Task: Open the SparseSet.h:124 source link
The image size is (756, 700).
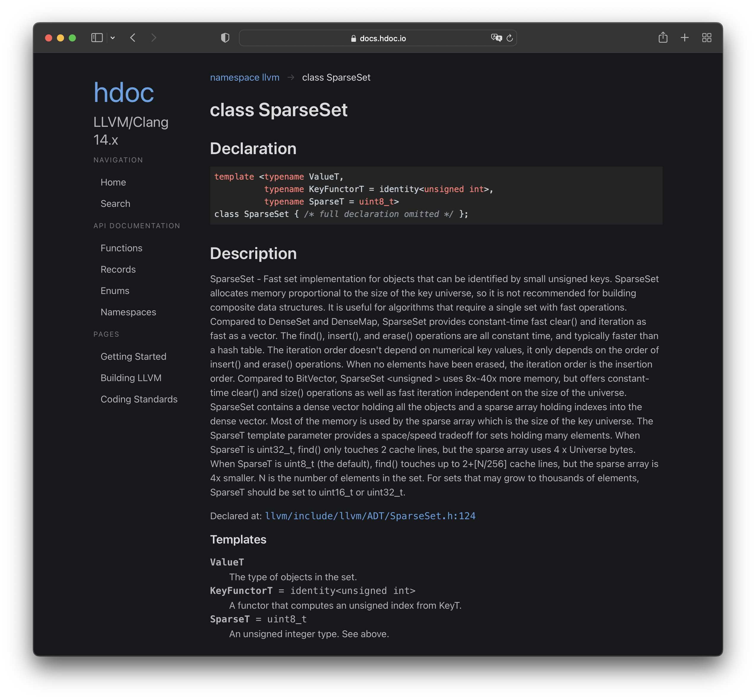Action: tap(370, 516)
